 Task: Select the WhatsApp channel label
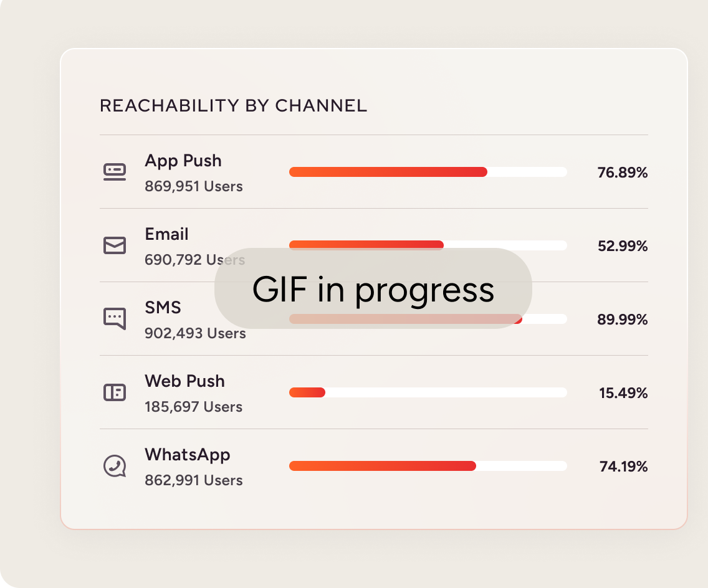[188, 455]
